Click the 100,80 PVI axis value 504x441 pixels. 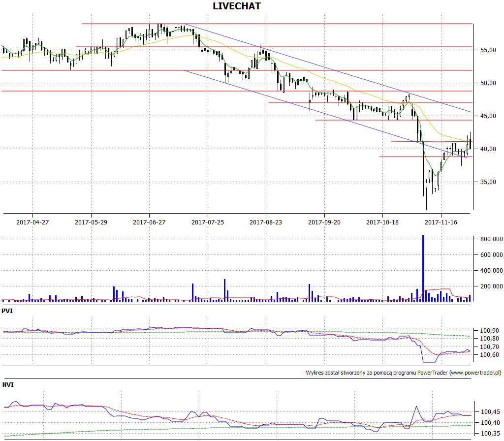pyautogui.click(x=490, y=339)
